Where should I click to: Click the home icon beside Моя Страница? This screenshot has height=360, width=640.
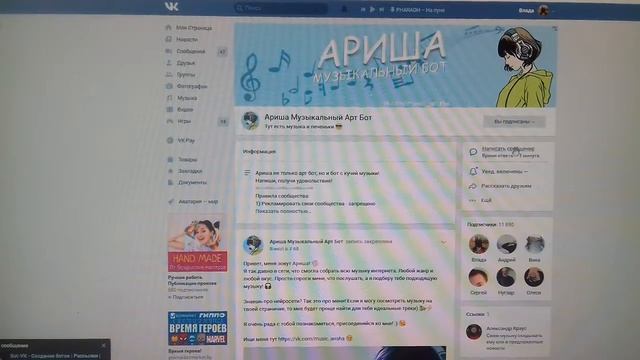(x=169, y=27)
